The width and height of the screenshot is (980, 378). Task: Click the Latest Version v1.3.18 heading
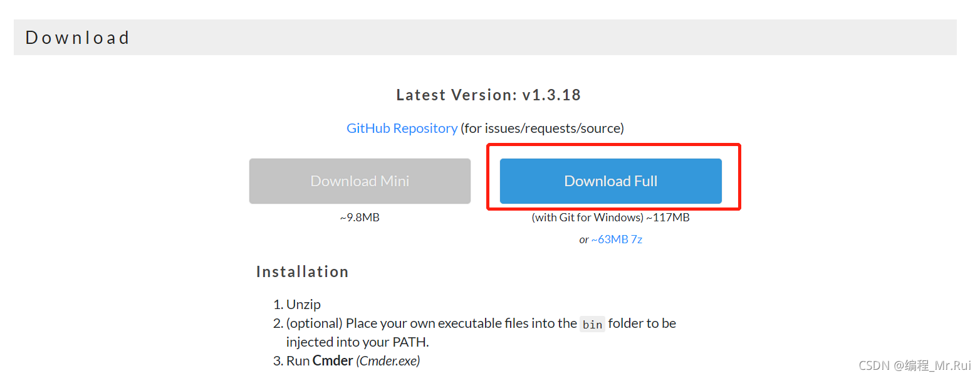[489, 95]
